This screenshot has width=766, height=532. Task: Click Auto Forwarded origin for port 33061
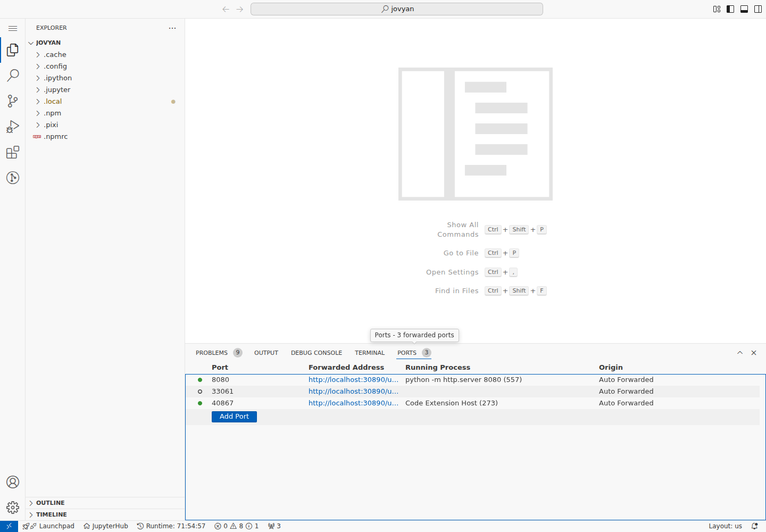[626, 392]
